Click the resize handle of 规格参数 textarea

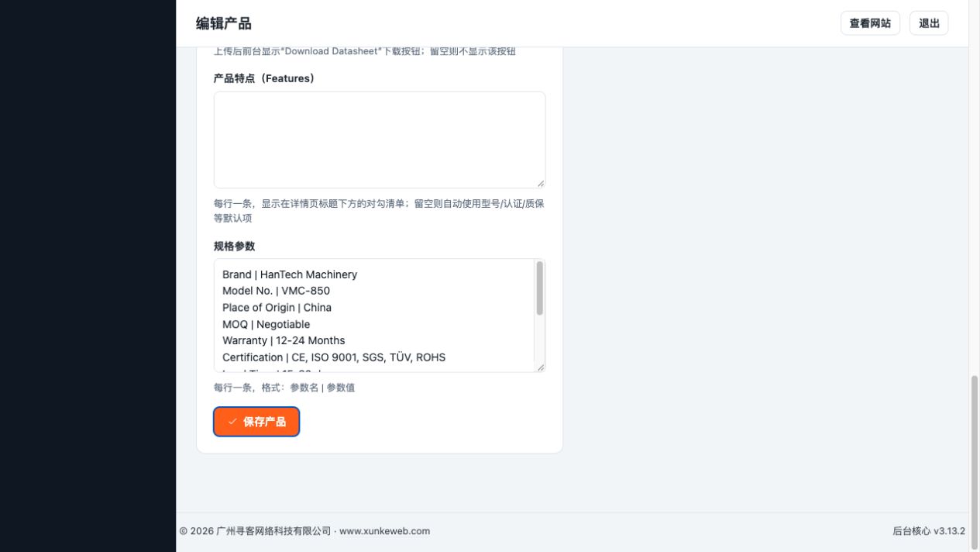[540, 367]
